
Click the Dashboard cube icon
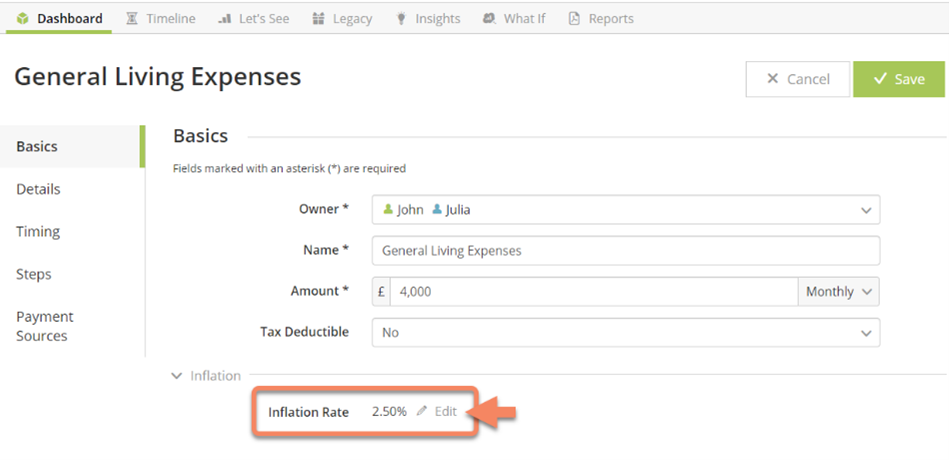pos(24,18)
